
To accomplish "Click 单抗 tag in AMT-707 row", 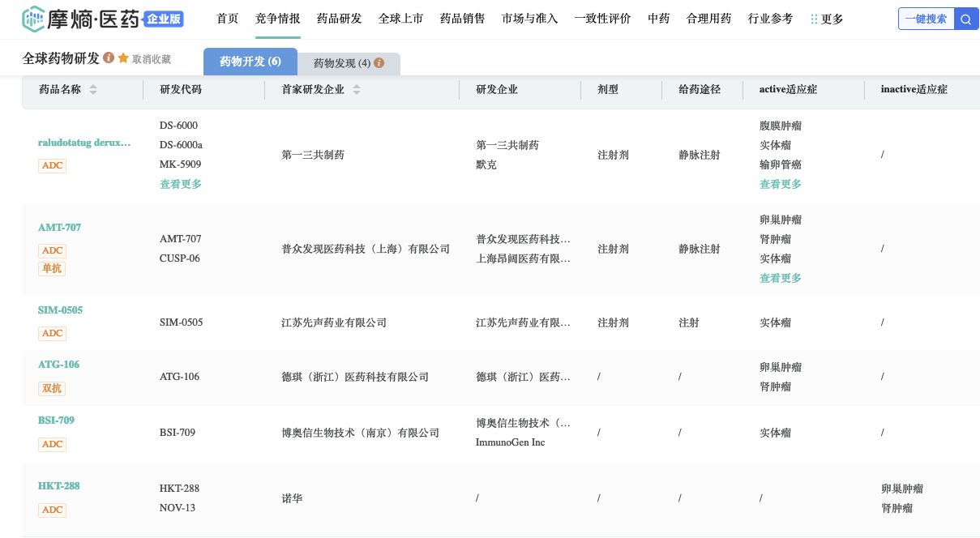I will point(51,268).
